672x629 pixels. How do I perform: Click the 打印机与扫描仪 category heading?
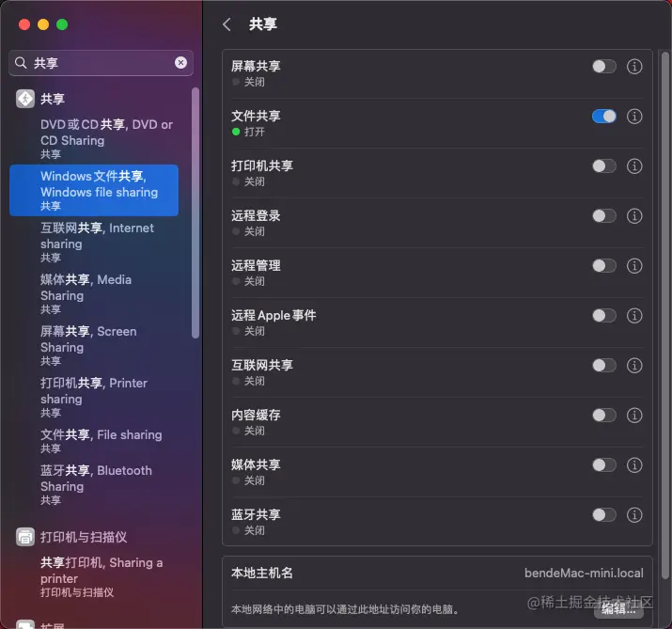tap(84, 537)
